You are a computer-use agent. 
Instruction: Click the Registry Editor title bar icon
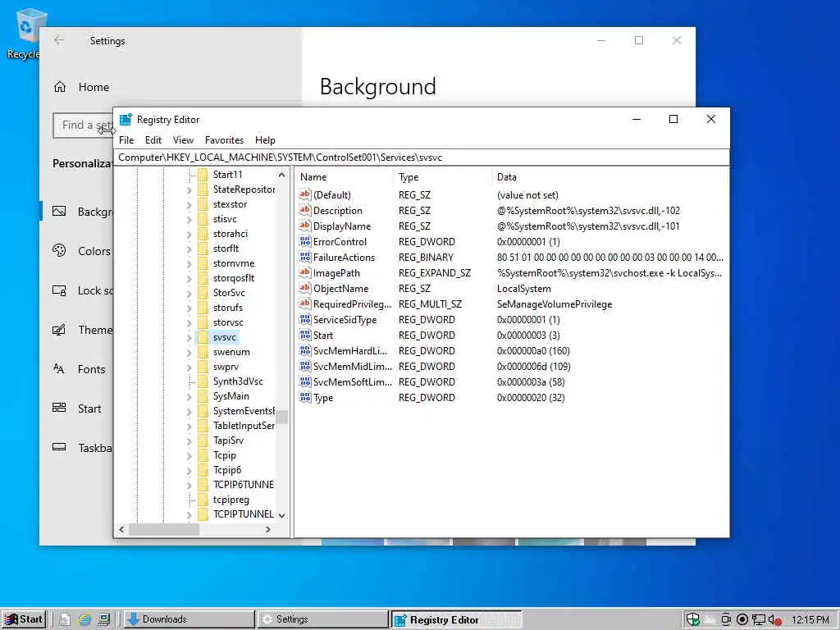tap(126, 120)
